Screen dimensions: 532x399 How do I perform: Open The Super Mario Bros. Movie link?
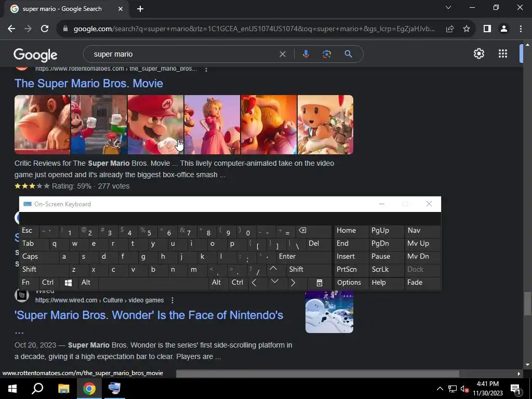[x=88, y=84]
